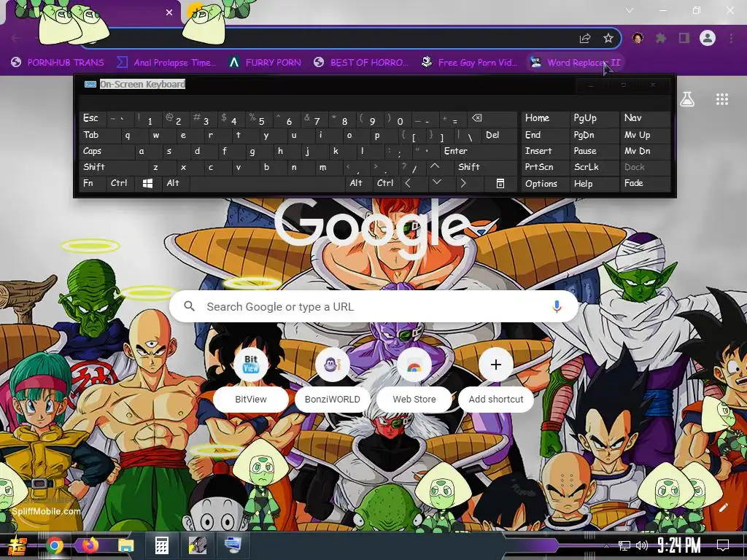Click the Chrome profile avatar icon

point(708,38)
